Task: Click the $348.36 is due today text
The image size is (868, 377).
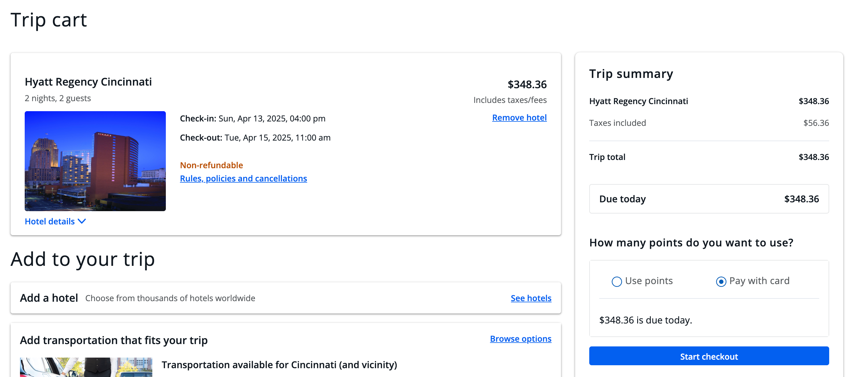Action: [646, 320]
